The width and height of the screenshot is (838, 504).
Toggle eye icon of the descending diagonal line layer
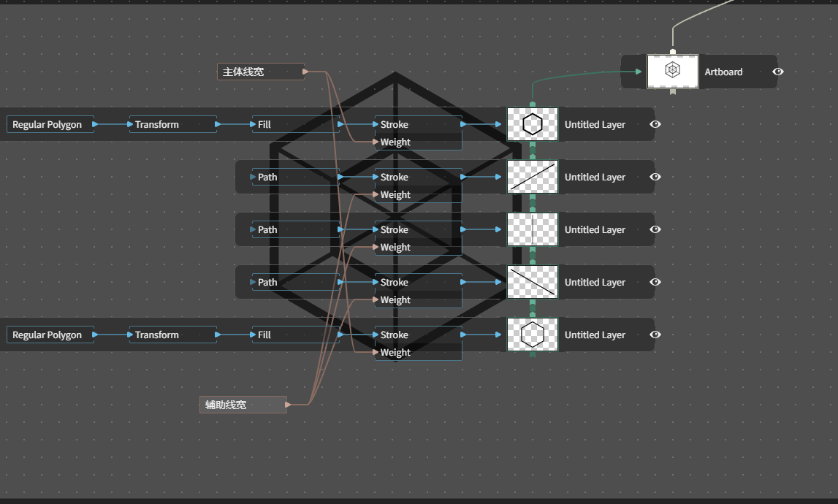tap(655, 282)
